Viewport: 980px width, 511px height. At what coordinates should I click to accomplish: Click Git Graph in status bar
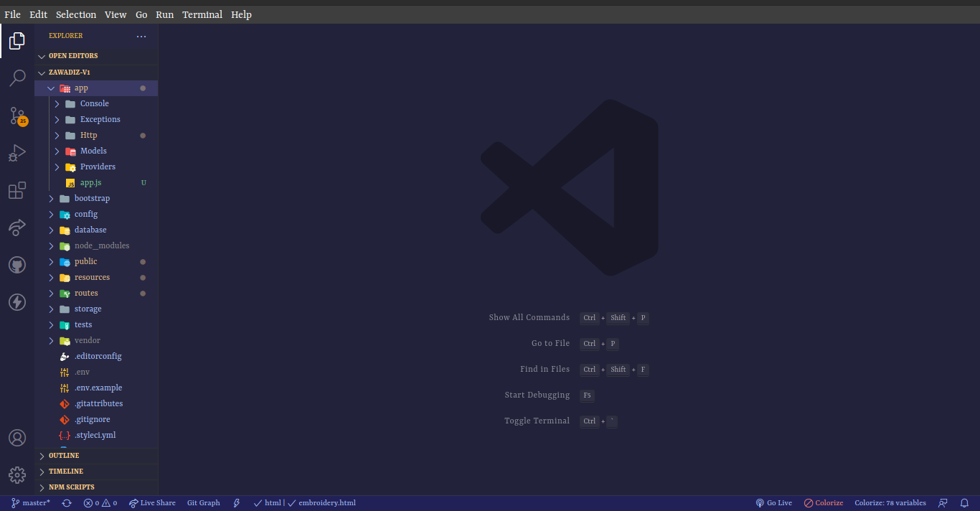tap(204, 503)
